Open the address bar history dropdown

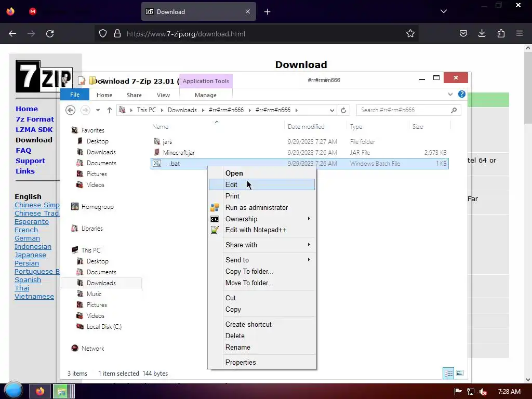332,110
